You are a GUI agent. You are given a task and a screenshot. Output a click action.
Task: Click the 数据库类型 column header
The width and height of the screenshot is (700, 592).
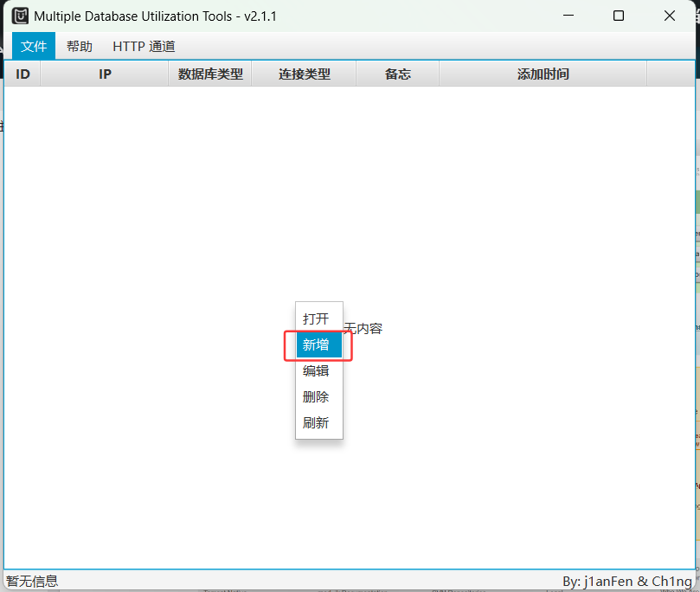[209, 74]
